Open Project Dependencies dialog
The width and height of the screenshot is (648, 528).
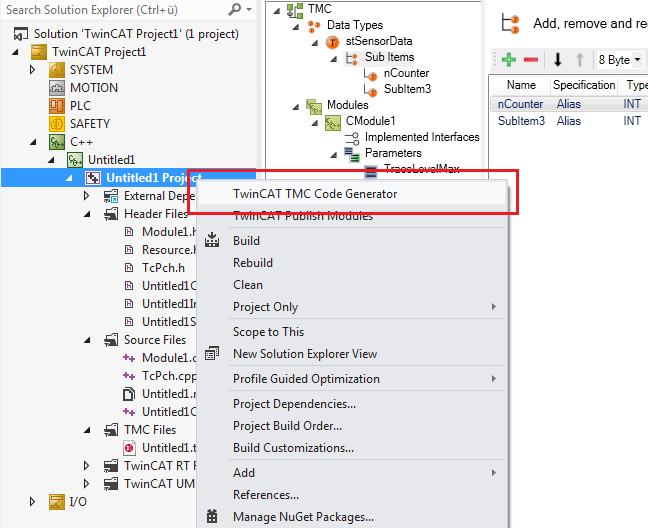tap(351, 404)
